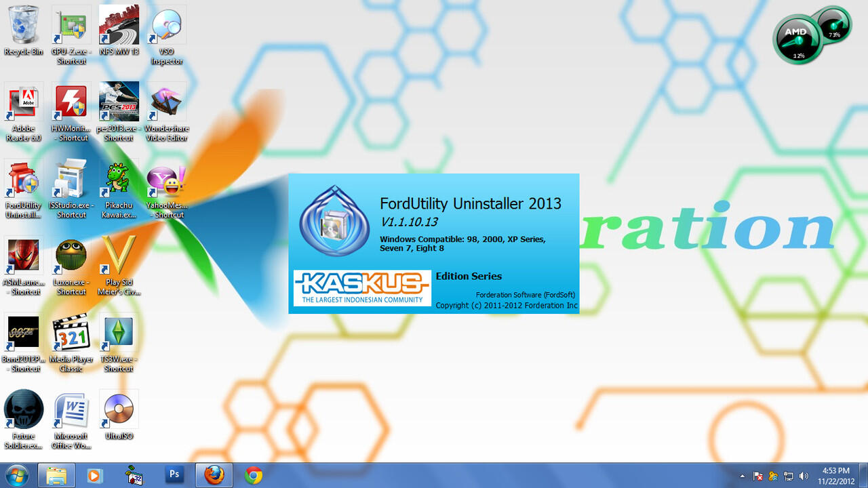Click 'Copyright (c) 2011-2012 Forderation Inc' text
The height and width of the screenshot is (488, 868).
(507, 305)
